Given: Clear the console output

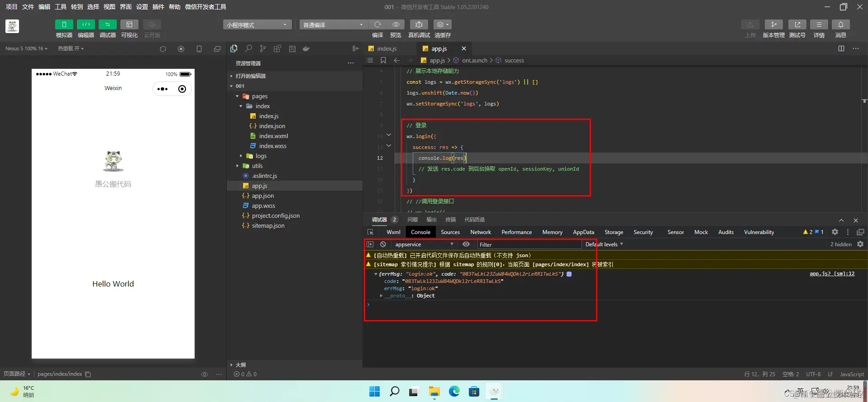Looking at the screenshot, I should pos(383,244).
